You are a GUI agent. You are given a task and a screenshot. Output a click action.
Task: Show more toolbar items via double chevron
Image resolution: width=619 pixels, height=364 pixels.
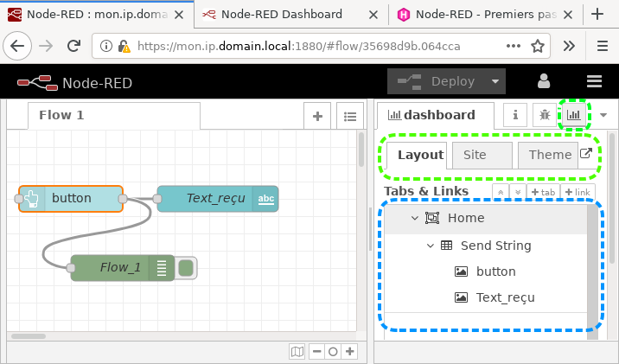569,46
